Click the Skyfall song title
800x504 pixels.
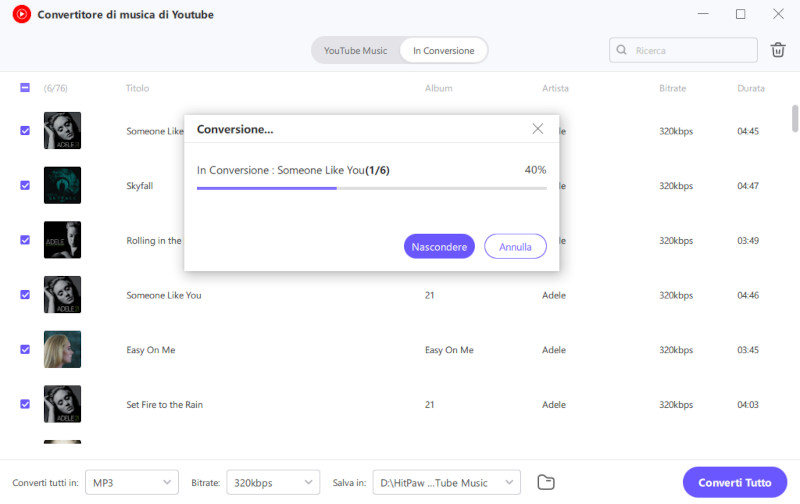click(139, 186)
